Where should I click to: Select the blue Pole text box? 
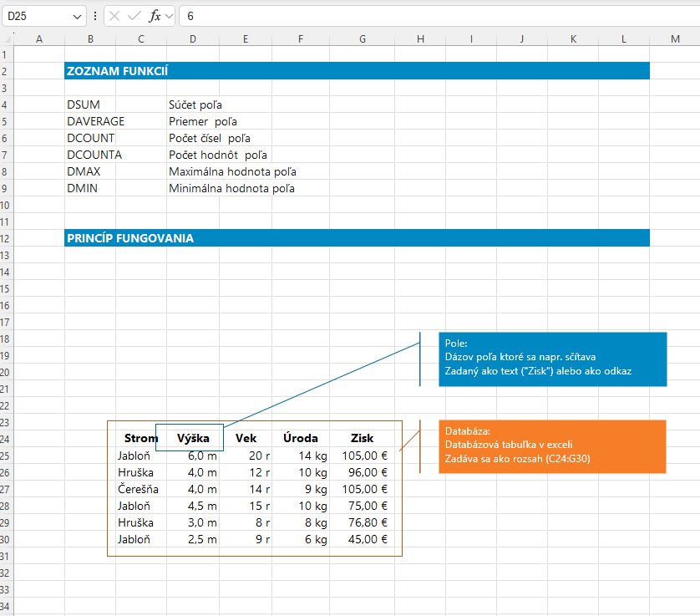pos(553,359)
